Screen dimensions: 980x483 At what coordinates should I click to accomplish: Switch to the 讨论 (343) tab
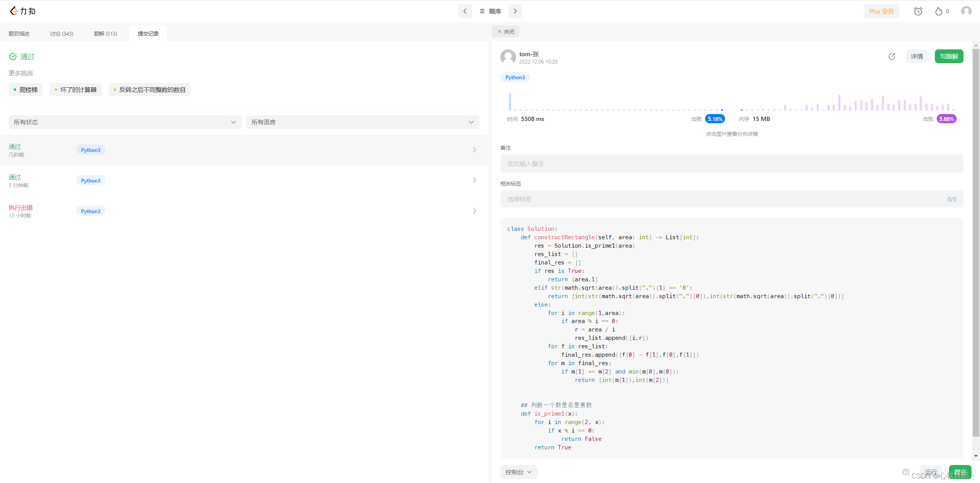pyautogui.click(x=61, y=34)
